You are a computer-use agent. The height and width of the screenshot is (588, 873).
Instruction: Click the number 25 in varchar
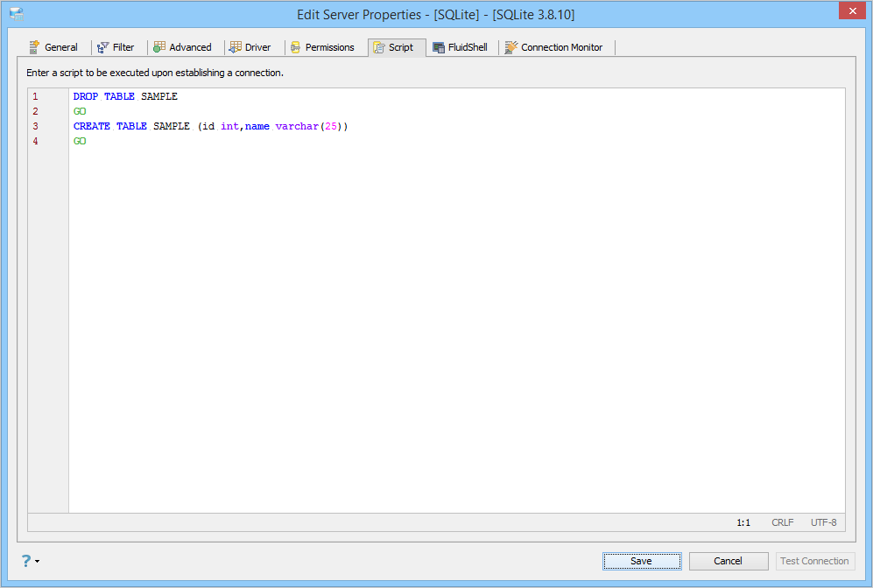(331, 126)
